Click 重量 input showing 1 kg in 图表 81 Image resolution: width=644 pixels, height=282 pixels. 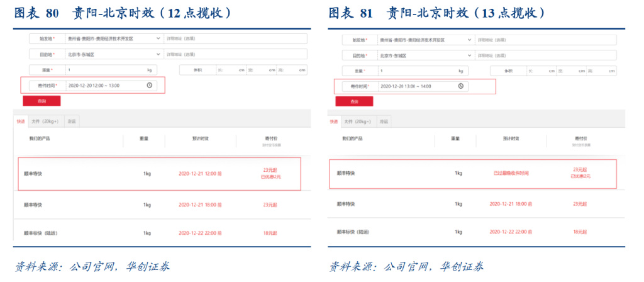423,70
